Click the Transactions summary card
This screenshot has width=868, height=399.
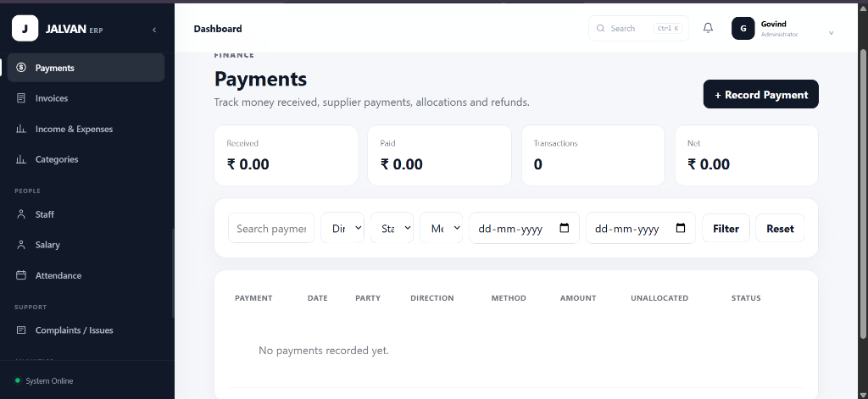[x=593, y=156]
